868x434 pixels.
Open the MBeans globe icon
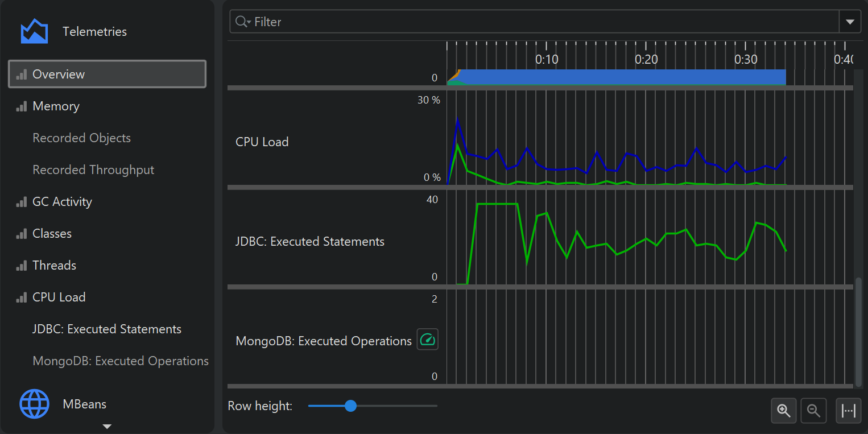[34, 404]
